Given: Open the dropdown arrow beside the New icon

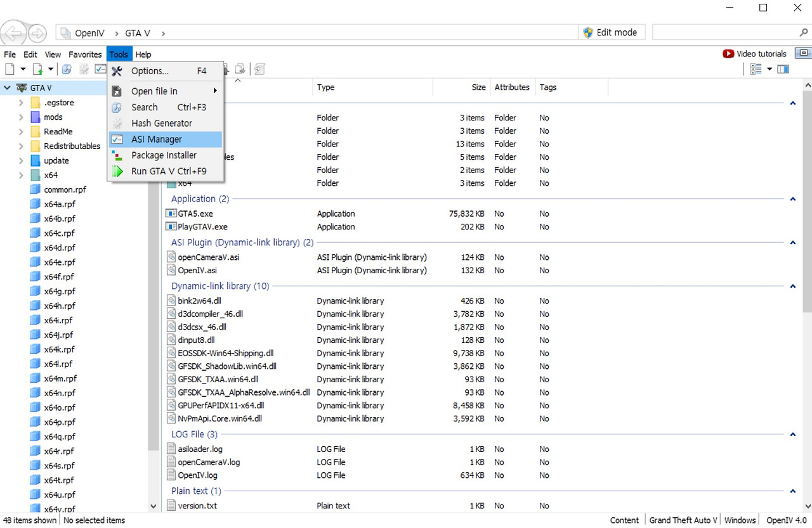Looking at the screenshot, I should (x=23, y=69).
